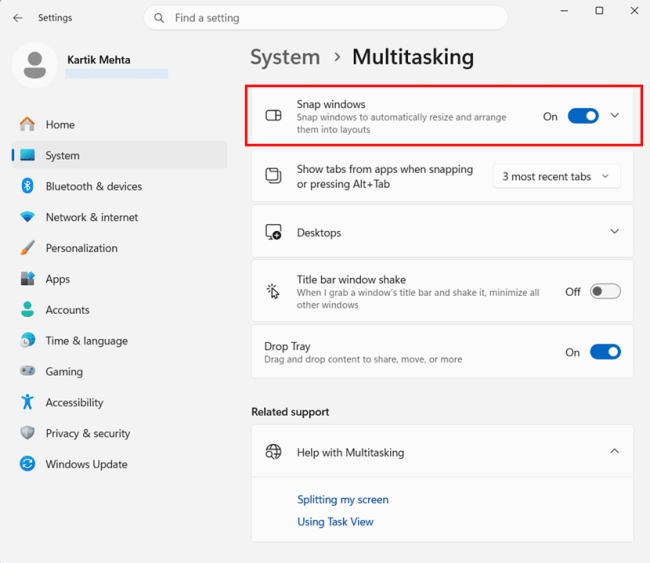Click the Accessibility figure icon
The image size is (650, 563).
[x=27, y=402]
